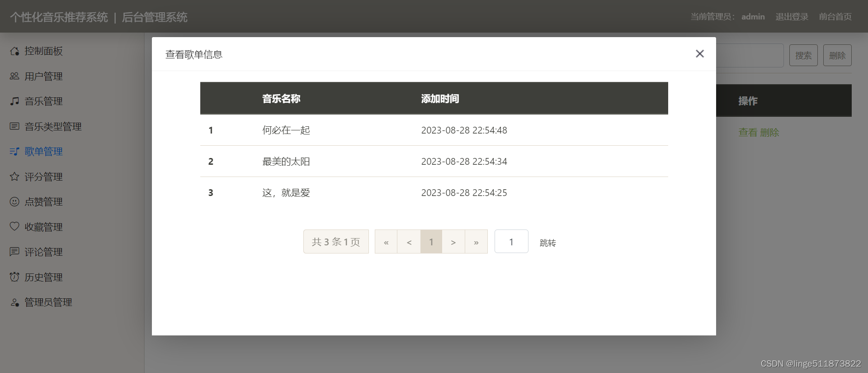
Task: Go to next page with > button
Action: point(453,242)
